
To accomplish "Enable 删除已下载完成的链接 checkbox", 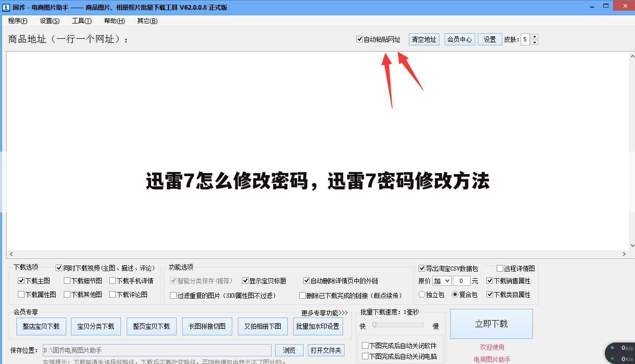I will [302, 296].
